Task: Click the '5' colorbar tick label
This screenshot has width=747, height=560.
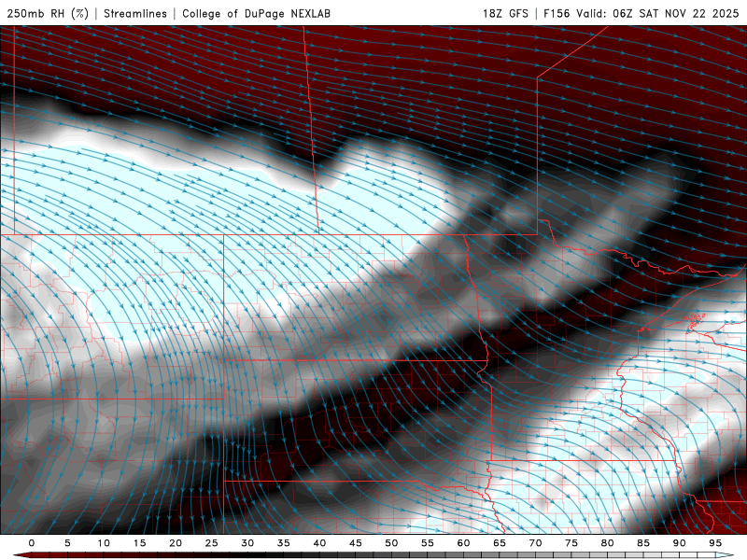Action: point(67,543)
